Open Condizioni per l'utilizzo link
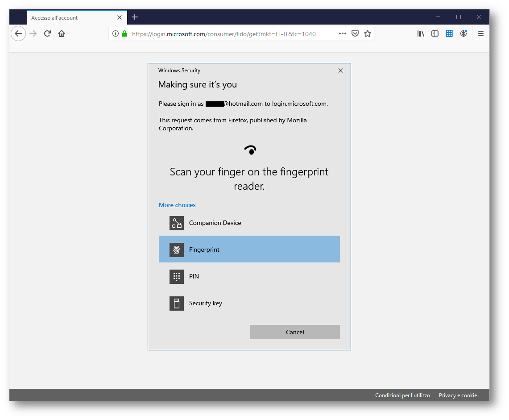This screenshot has height=420, width=509. [x=402, y=395]
